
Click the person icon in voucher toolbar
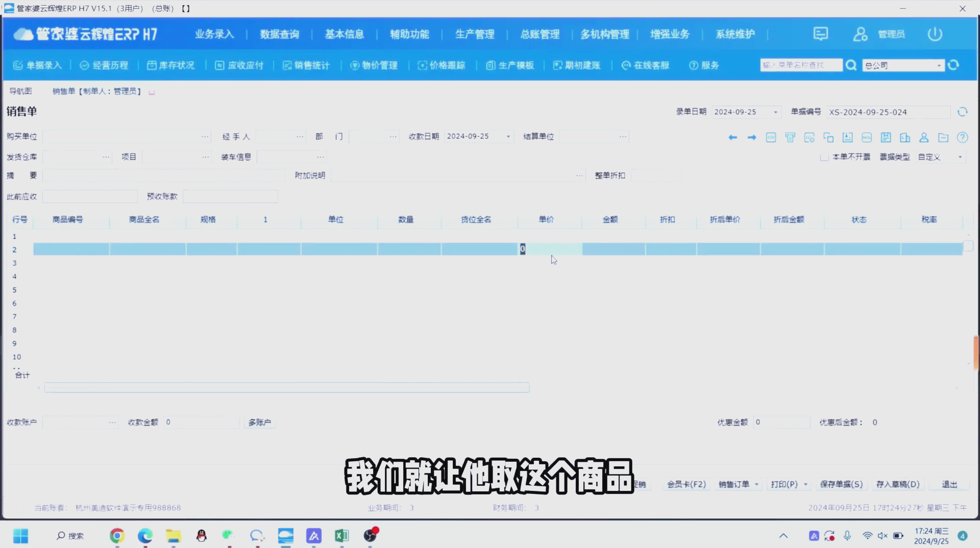click(924, 138)
